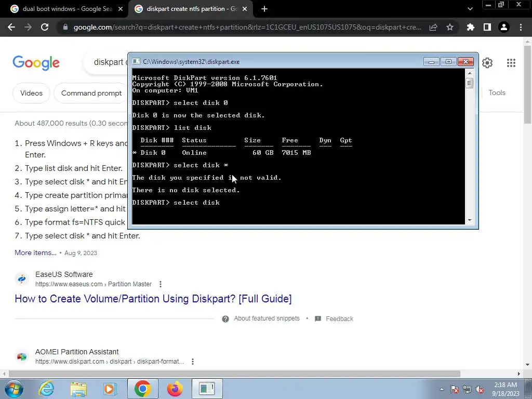Viewport: 532px width, 399px height.
Task: Open the Chrome extensions puzzle icon
Action: point(471,27)
